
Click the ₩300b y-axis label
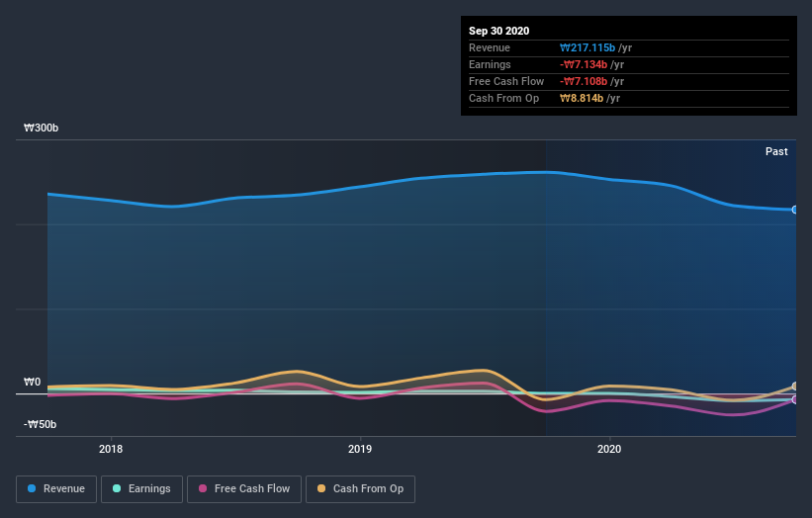click(x=41, y=128)
